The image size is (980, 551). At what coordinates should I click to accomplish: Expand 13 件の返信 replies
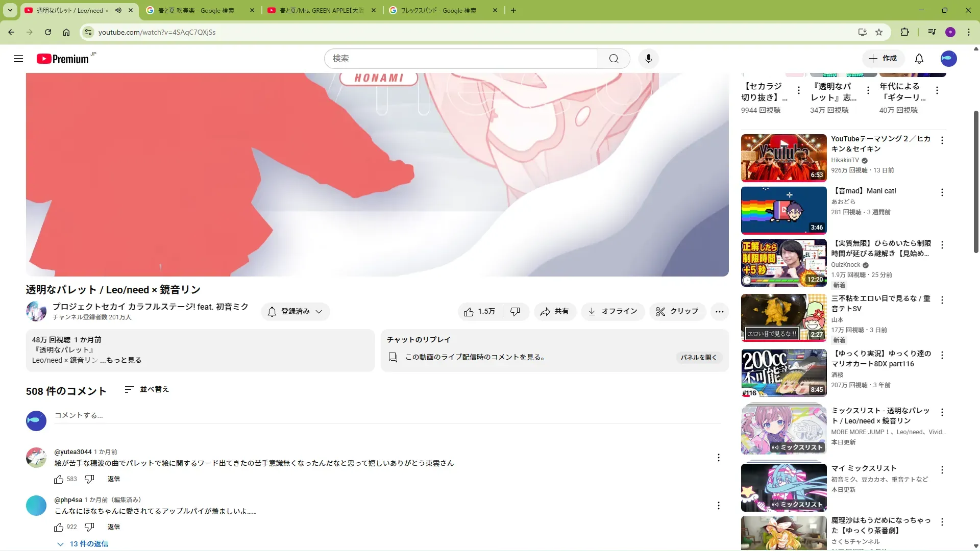83,544
